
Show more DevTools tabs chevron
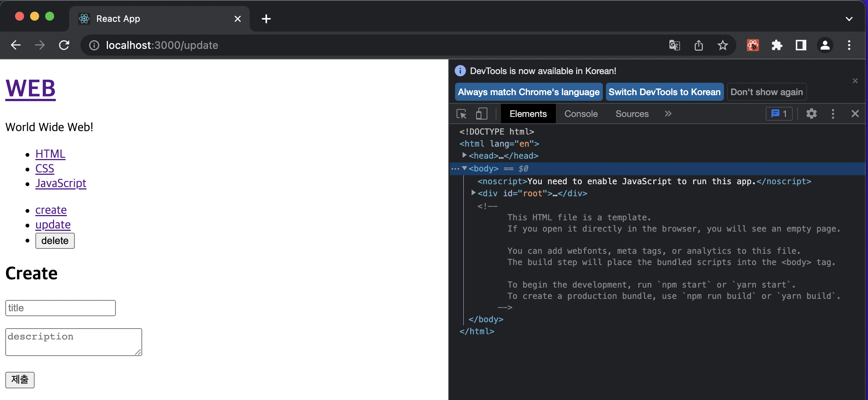(x=668, y=114)
